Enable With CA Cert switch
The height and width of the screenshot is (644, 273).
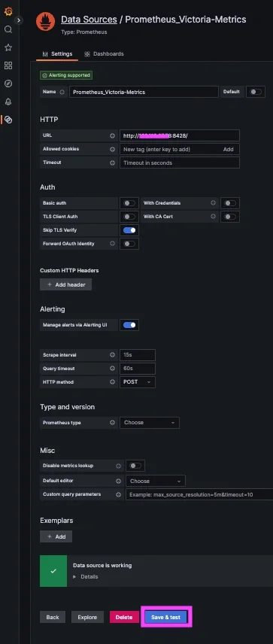click(230, 217)
